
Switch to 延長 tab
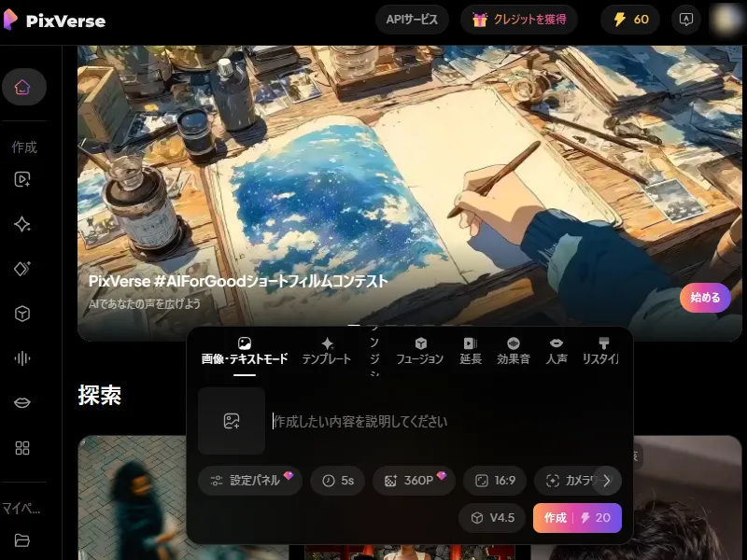471,353
